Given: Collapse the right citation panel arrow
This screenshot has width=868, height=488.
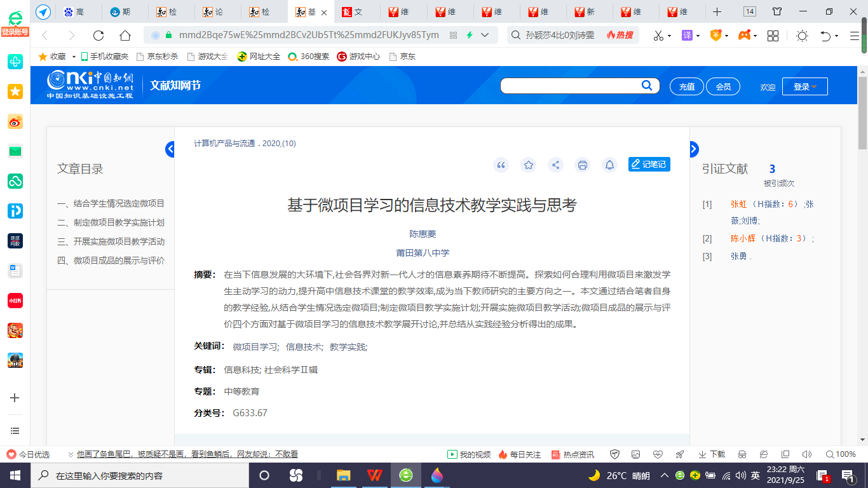Looking at the screenshot, I should 694,149.
